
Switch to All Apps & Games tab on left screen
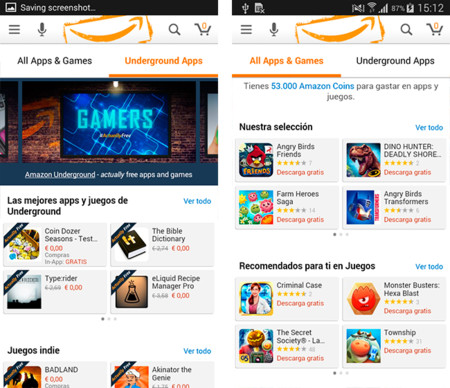point(55,61)
